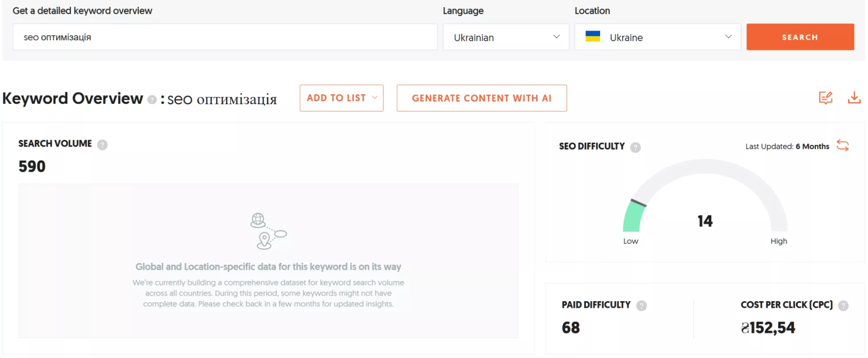Image resolution: width=868 pixels, height=358 pixels.
Task: Click GENERATE CONTENT WITH AI button
Action: (481, 98)
